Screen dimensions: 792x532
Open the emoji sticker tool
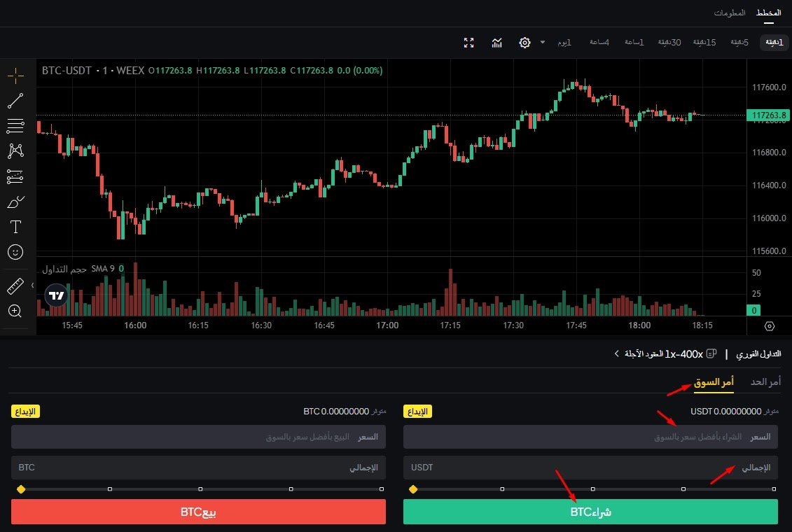15,251
